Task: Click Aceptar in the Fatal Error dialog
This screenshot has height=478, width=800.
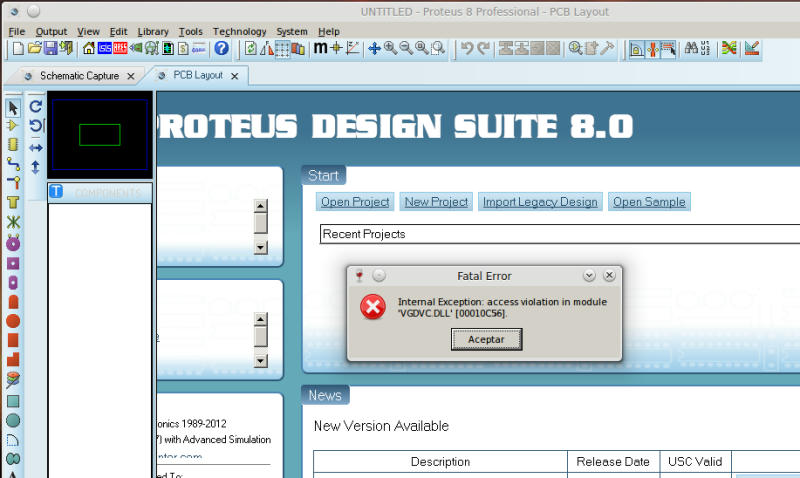Action: pos(486,339)
